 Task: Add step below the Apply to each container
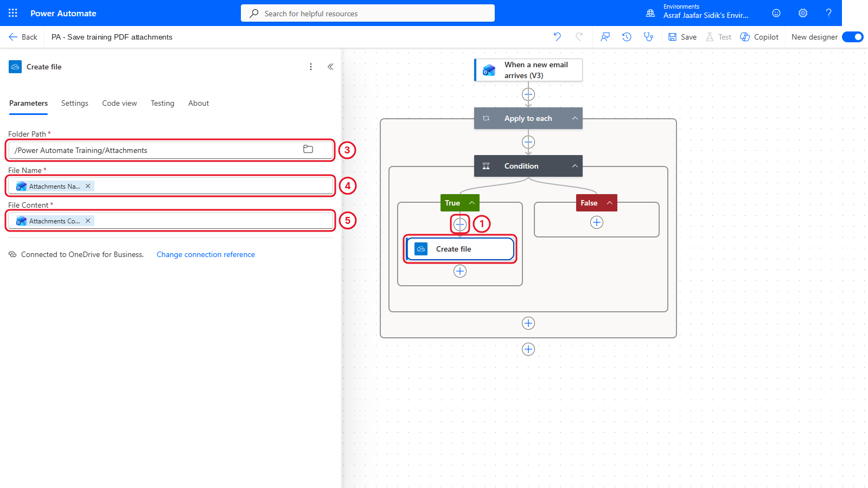coord(528,349)
